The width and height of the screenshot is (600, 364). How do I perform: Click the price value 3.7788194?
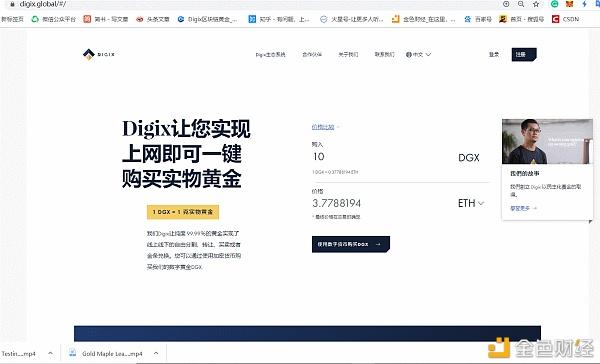tap(336, 203)
